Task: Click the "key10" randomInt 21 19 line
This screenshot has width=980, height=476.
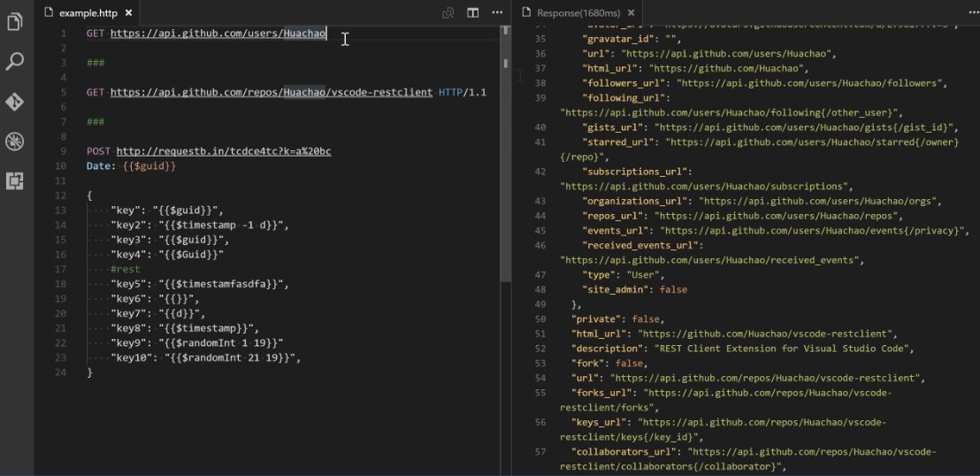Action: (x=205, y=357)
